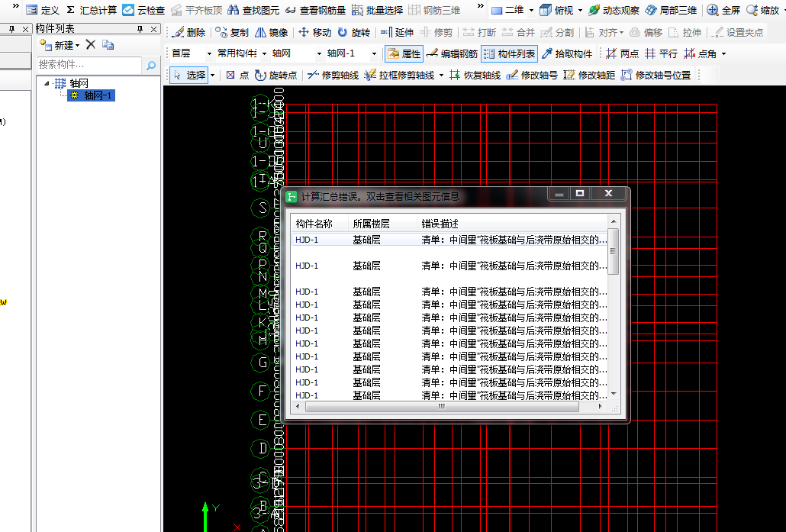This screenshot has height=532, width=786.
Task: Select 修剪轴线 trim axis tool
Action: pos(333,76)
